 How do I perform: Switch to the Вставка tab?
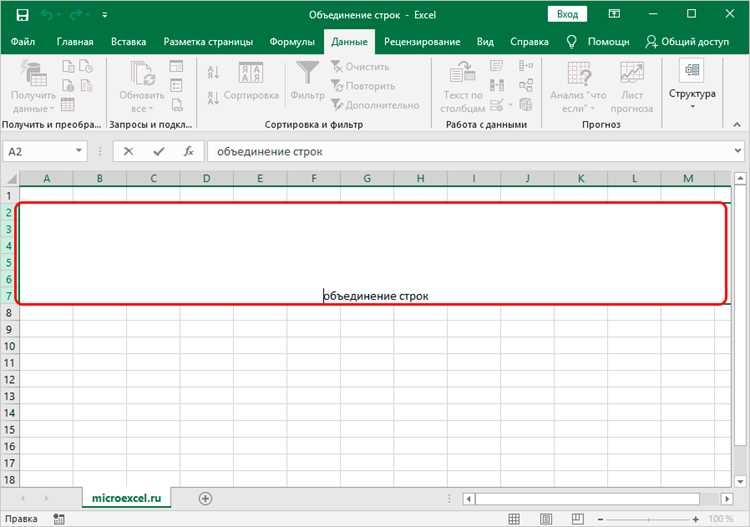128,42
